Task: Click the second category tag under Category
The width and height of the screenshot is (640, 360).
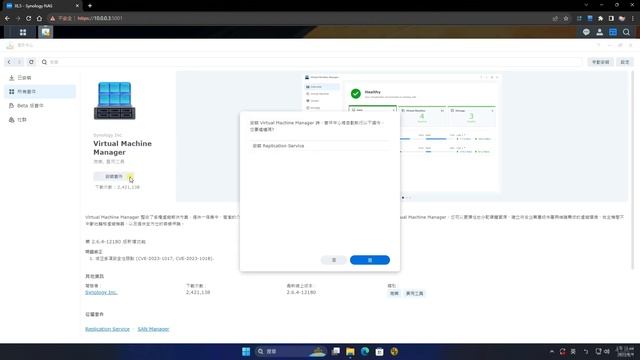Action: point(414,293)
